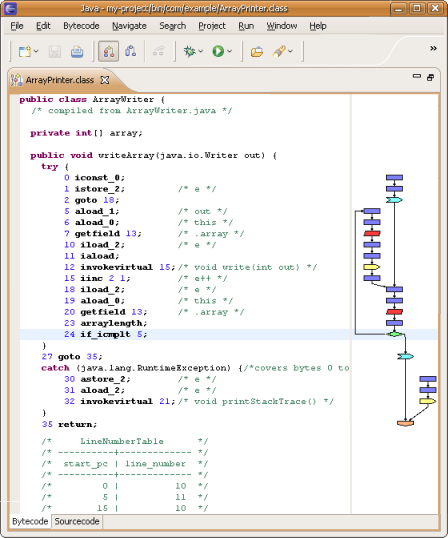Open dropdown arrow next to Debug bug
Screen dimensions: 448x538
tap(201, 51)
